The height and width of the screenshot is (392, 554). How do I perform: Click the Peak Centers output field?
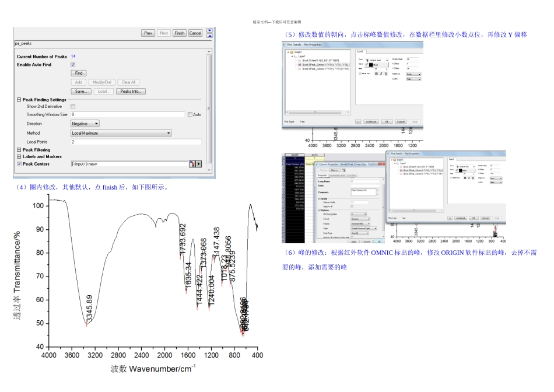[129, 164]
